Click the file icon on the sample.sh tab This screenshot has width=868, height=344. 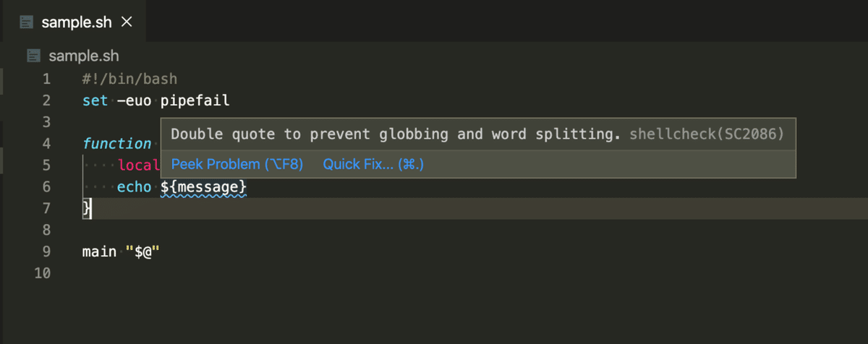(27, 22)
